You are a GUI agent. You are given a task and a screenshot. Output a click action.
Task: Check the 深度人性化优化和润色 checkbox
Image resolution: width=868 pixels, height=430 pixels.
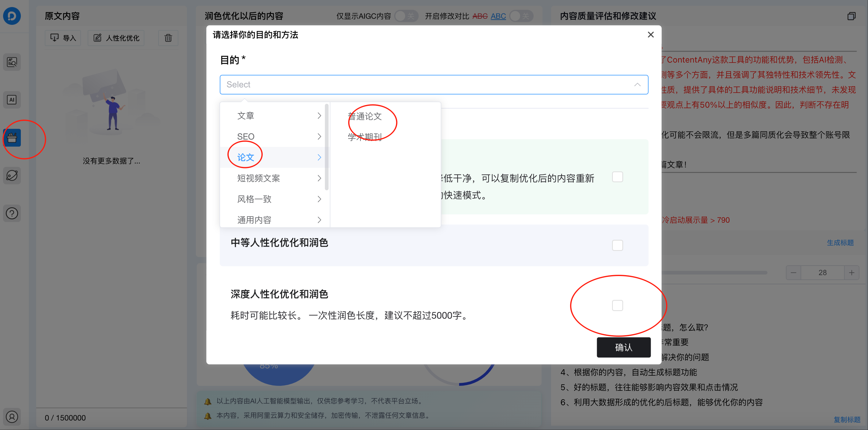point(618,305)
